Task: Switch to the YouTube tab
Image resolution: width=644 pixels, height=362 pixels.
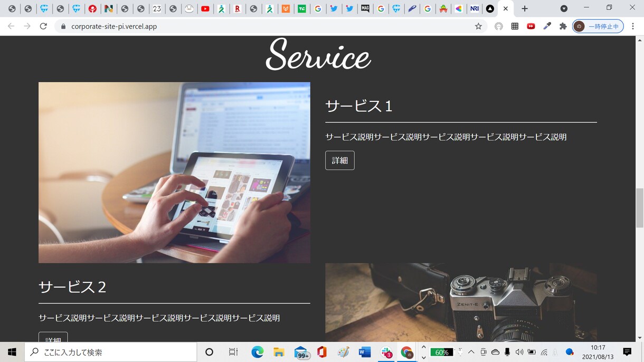Action: [205, 8]
